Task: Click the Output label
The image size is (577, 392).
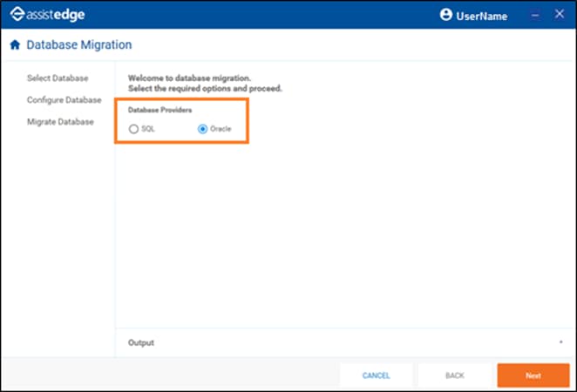Action: point(141,342)
